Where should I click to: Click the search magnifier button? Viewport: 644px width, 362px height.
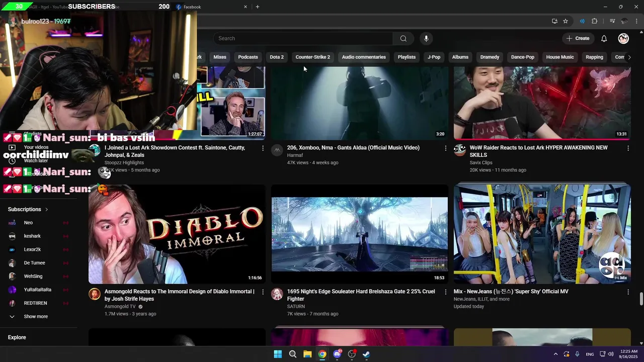[403, 39]
